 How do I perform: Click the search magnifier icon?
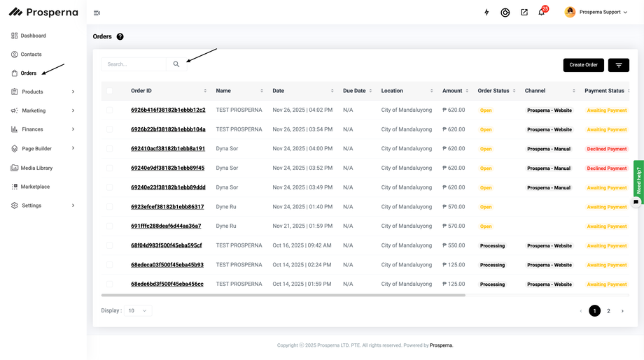click(x=176, y=64)
